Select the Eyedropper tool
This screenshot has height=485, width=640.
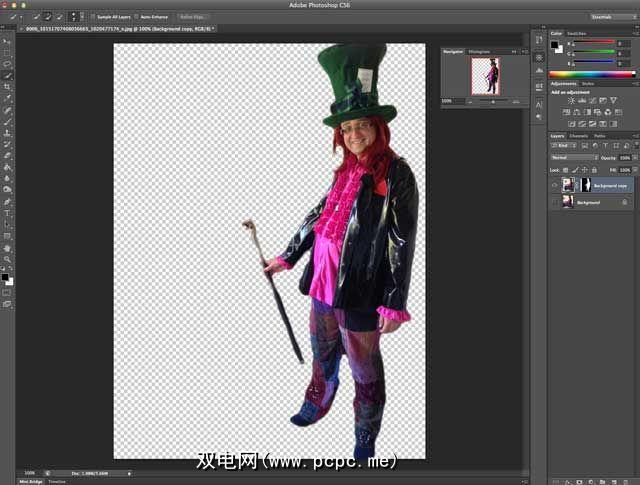(7, 98)
